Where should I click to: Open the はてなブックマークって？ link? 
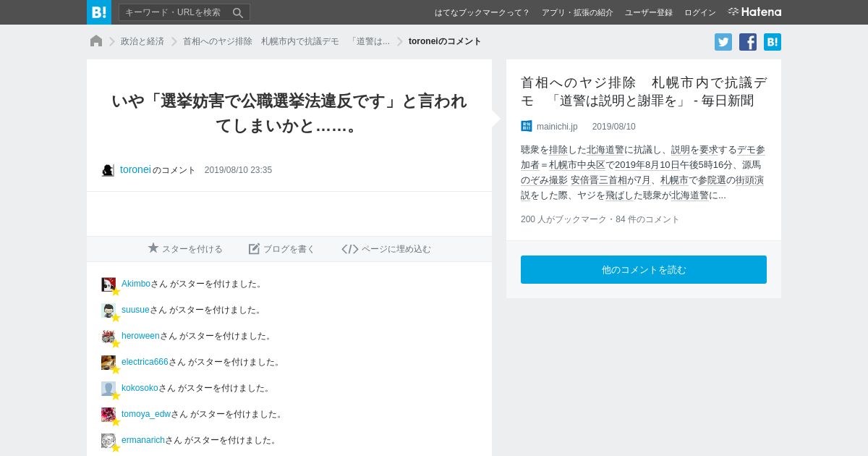[x=482, y=12]
